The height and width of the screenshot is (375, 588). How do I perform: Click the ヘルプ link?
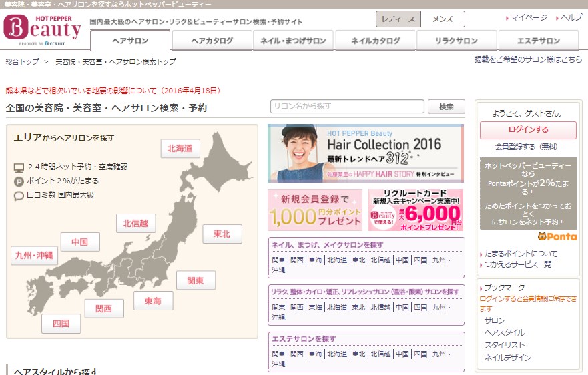coord(571,17)
